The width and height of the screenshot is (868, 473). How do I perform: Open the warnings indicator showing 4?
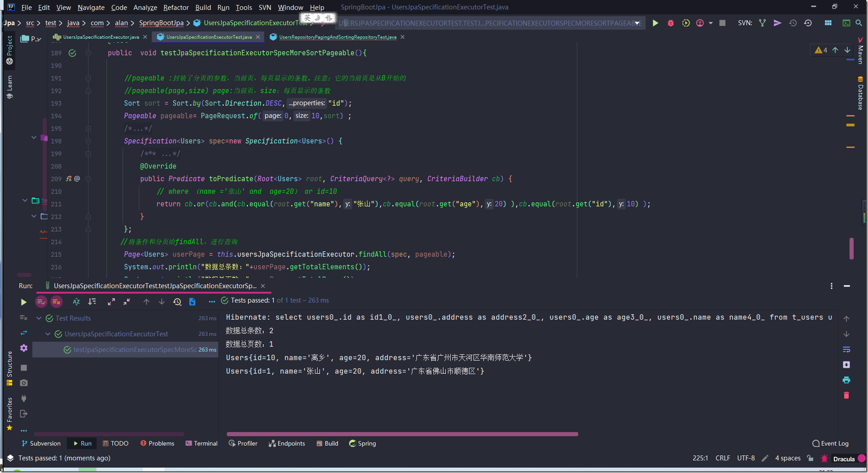coord(821,50)
